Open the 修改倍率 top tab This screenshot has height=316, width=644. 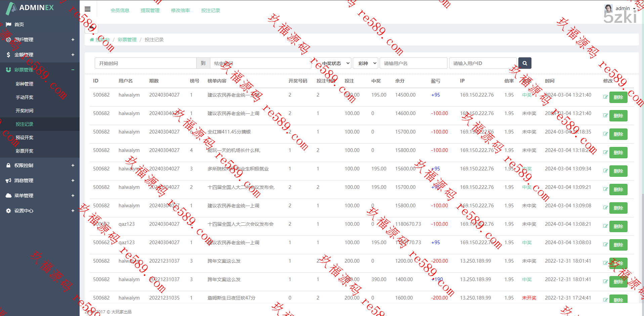tap(180, 10)
